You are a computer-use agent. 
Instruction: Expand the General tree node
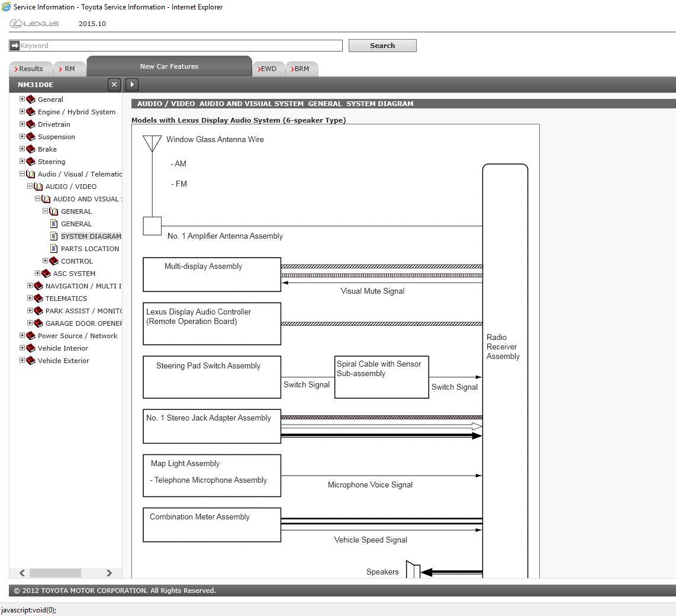click(22, 99)
